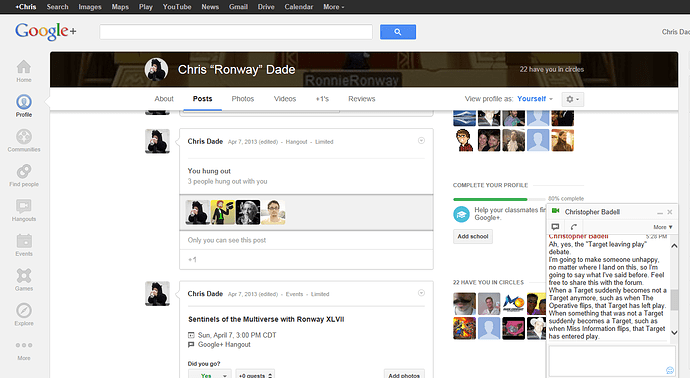The height and width of the screenshot is (378, 690).
Task: Click the Events link on the event post
Action: tap(294, 294)
